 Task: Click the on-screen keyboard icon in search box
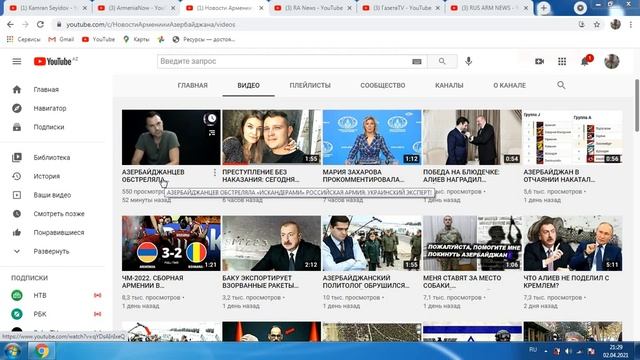(416, 61)
